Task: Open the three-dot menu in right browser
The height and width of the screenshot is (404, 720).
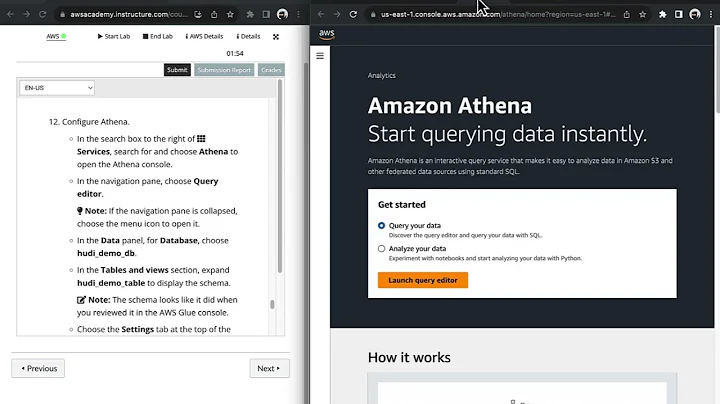Action: coord(711,15)
